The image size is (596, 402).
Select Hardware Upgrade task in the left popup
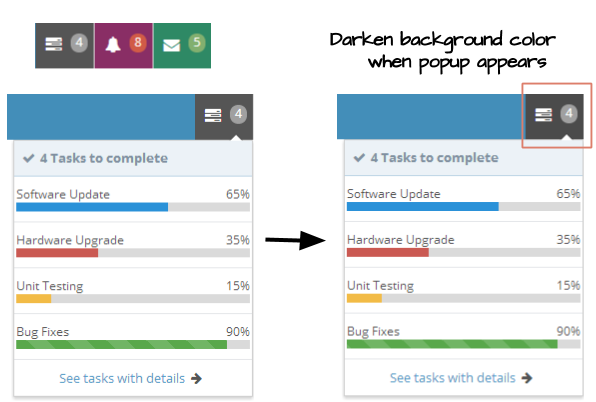click(133, 245)
